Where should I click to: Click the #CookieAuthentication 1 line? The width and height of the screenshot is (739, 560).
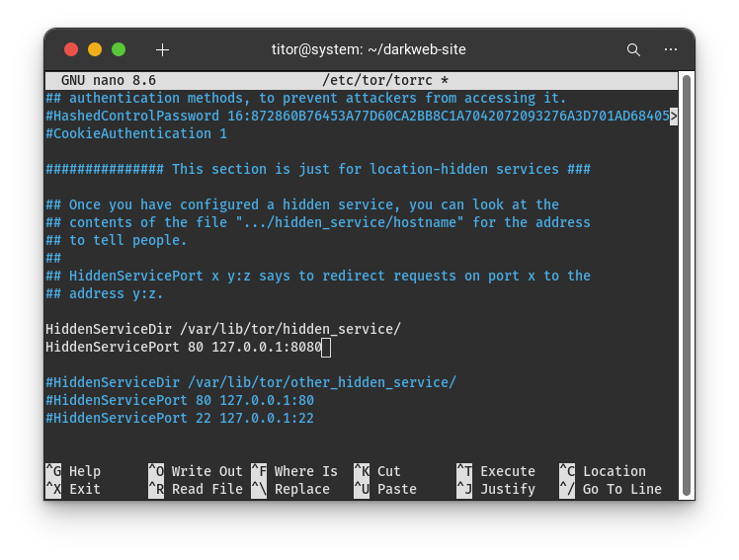(136, 133)
